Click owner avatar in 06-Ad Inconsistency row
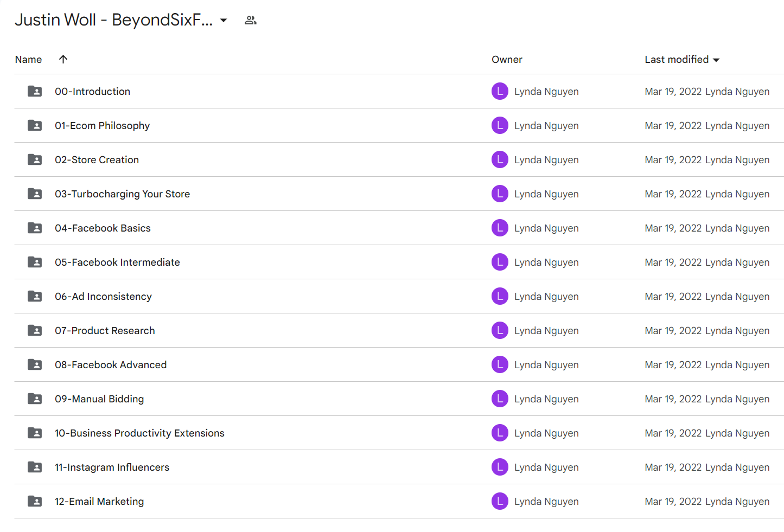This screenshot has width=784, height=532. pyautogui.click(x=500, y=296)
